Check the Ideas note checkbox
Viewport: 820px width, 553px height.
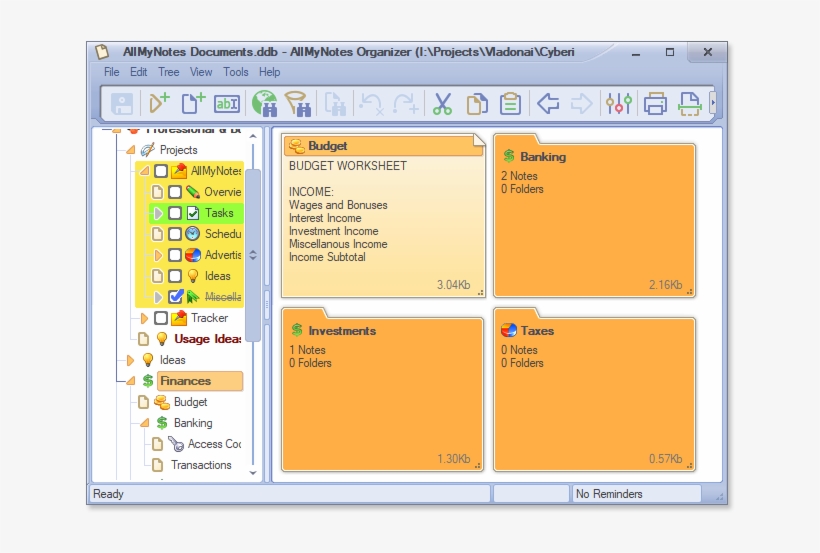tap(175, 276)
